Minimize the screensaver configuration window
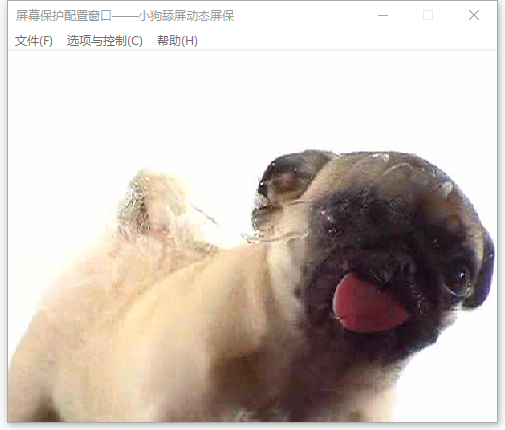 coord(383,15)
